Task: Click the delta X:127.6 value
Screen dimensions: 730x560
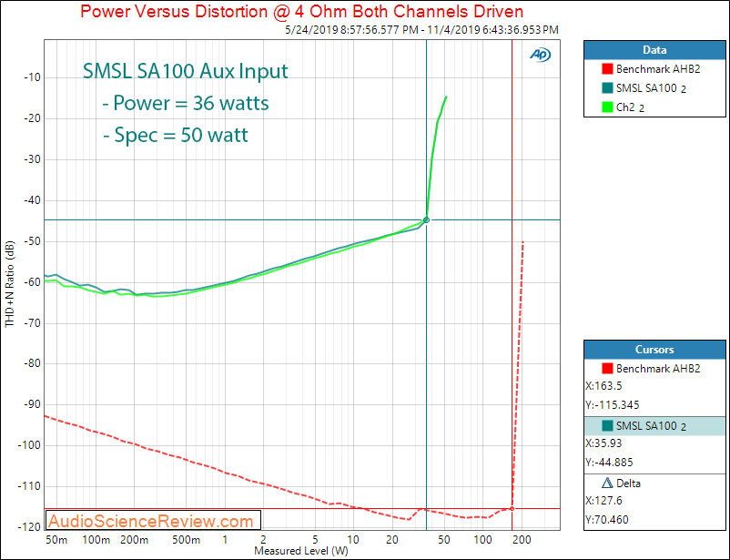Action: tap(603, 501)
